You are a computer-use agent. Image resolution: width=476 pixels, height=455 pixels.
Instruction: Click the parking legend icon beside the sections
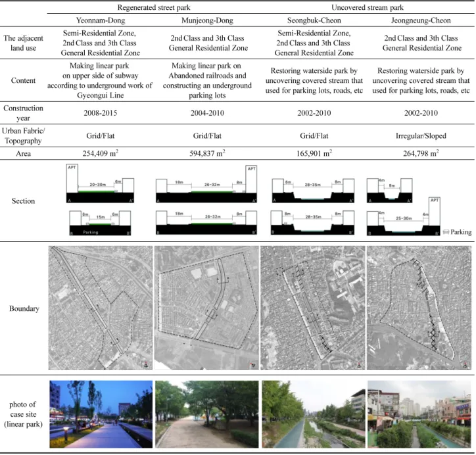click(446, 232)
